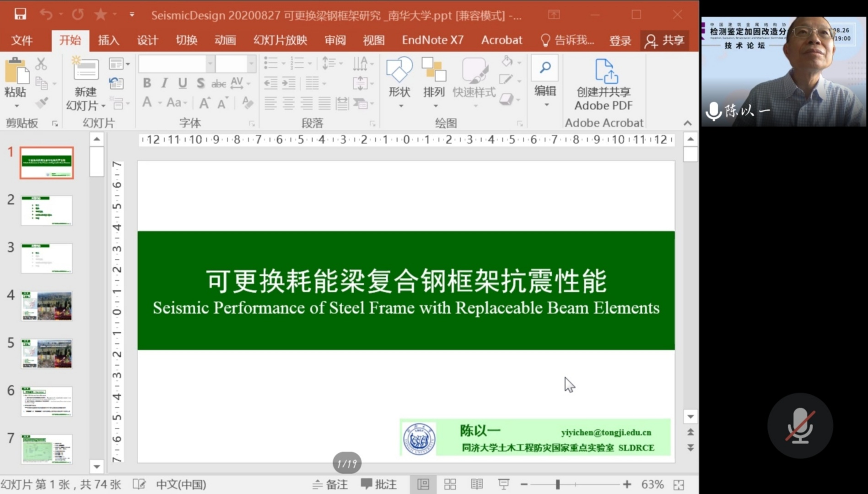Click the Cut scissors icon
This screenshot has width=868, height=494.
pyautogui.click(x=41, y=64)
